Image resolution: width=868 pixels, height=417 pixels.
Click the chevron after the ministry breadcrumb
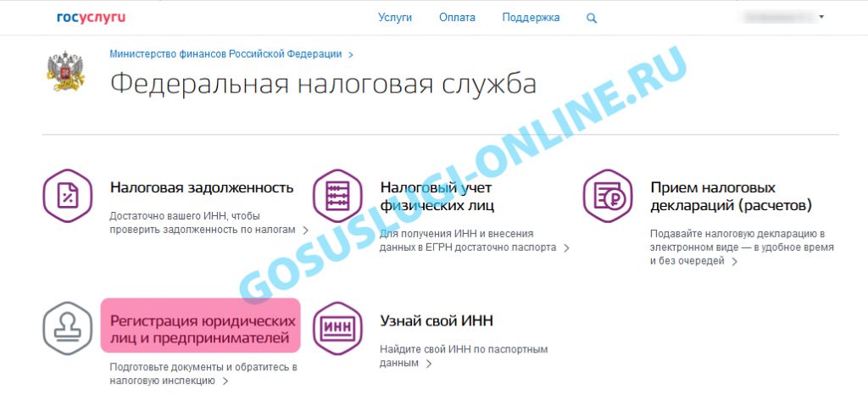(350, 55)
